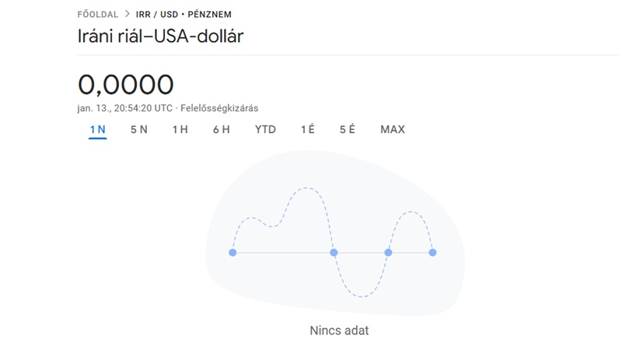This screenshot has width=619, height=364.
Task: Show the MAX time range
Action: pos(393,129)
